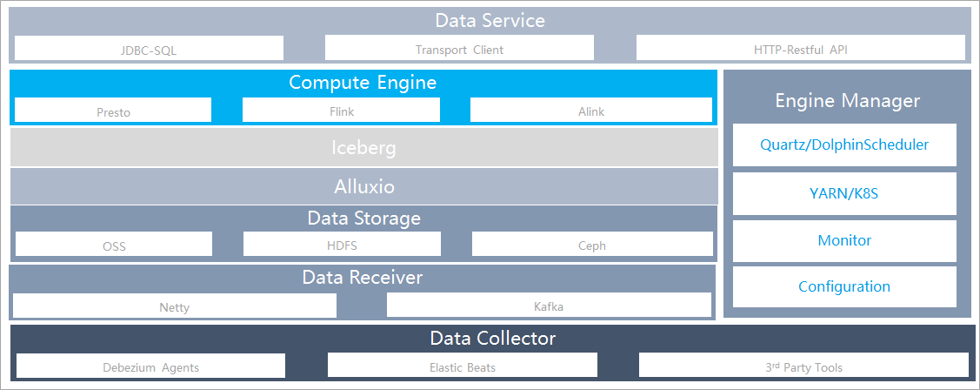Select the HDFS storage box
The height and width of the screenshot is (390, 980).
342,244
